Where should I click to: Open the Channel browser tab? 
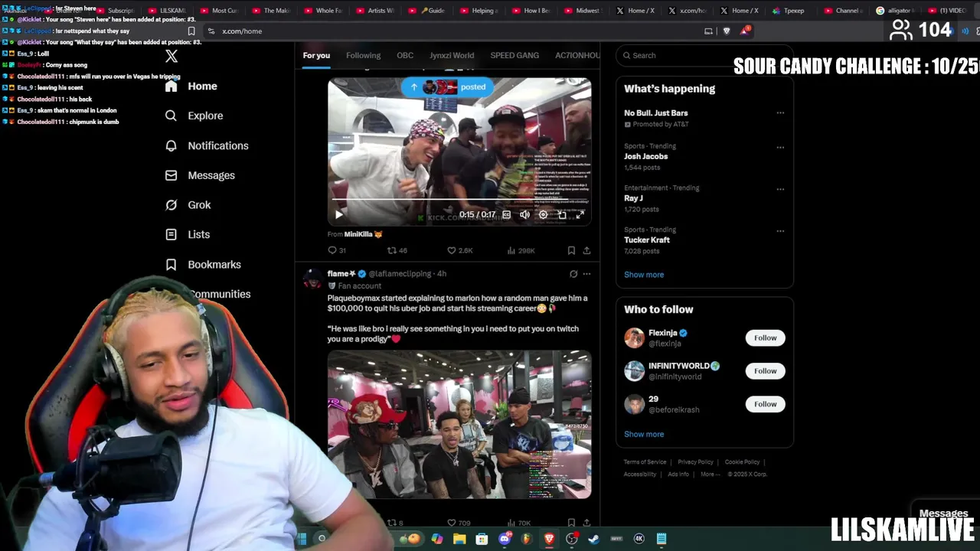point(845,11)
